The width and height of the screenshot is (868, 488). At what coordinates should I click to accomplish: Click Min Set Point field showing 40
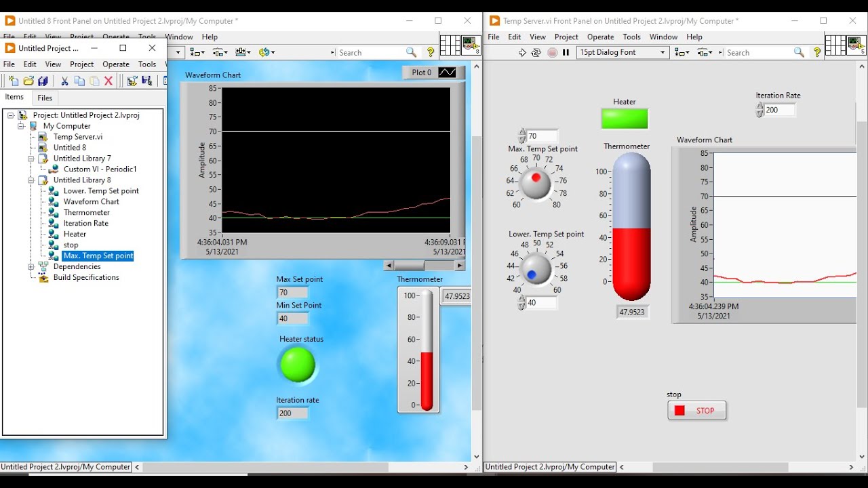click(x=292, y=319)
